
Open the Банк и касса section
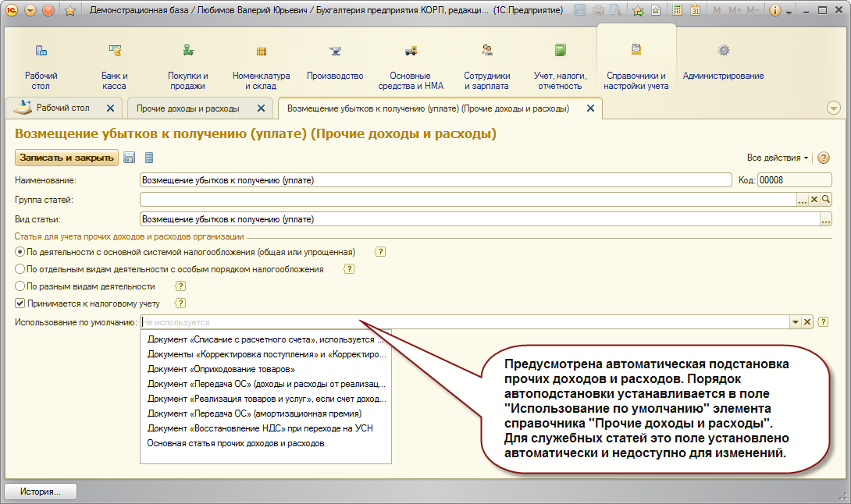coord(115,66)
